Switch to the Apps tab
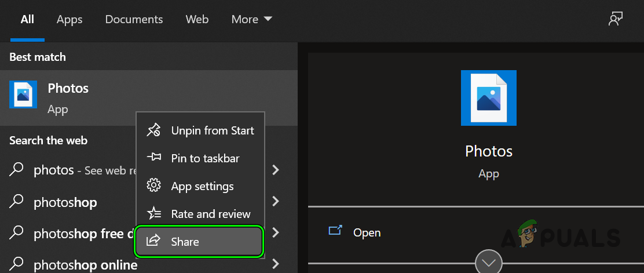 [69, 19]
